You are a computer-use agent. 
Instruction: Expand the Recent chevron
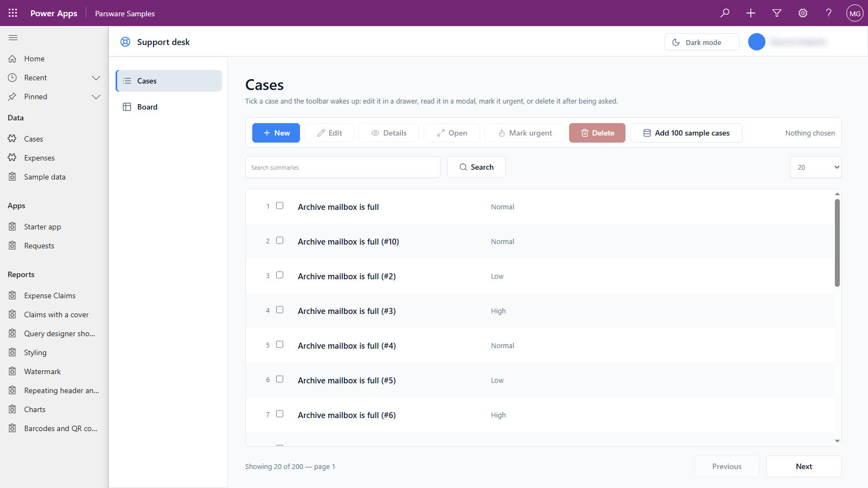point(96,78)
